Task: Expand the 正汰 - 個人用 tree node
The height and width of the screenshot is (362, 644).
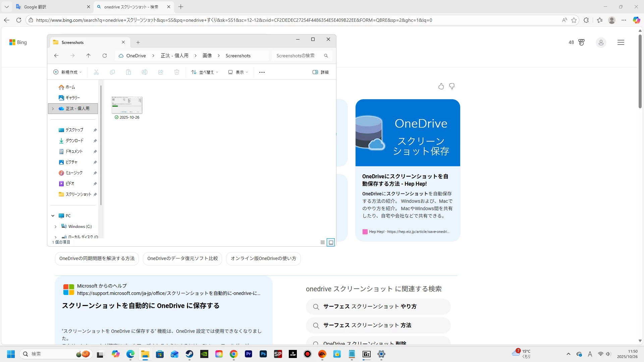Action: click(x=53, y=109)
